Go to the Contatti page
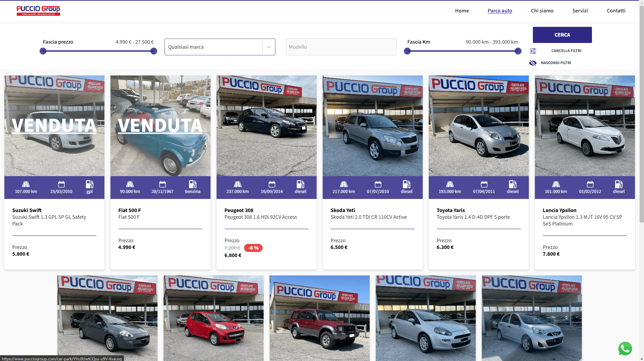Viewport: 644px width, 361px height. pyautogui.click(x=616, y=11)
